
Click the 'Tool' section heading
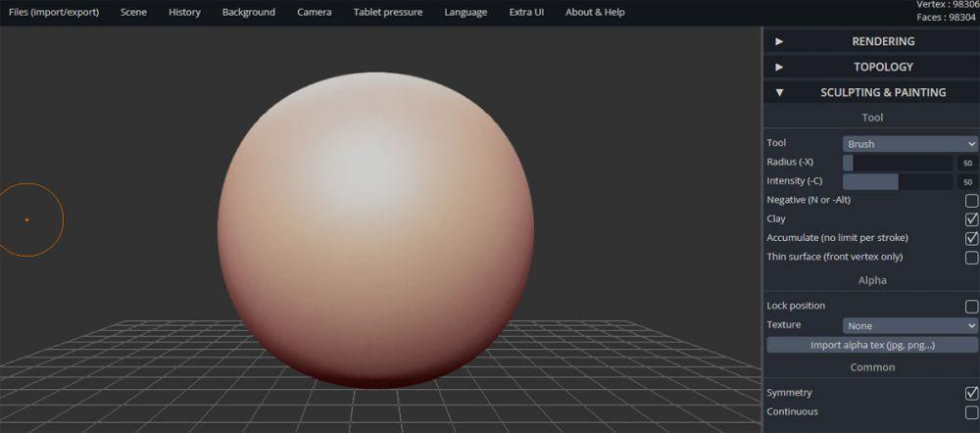872,118
